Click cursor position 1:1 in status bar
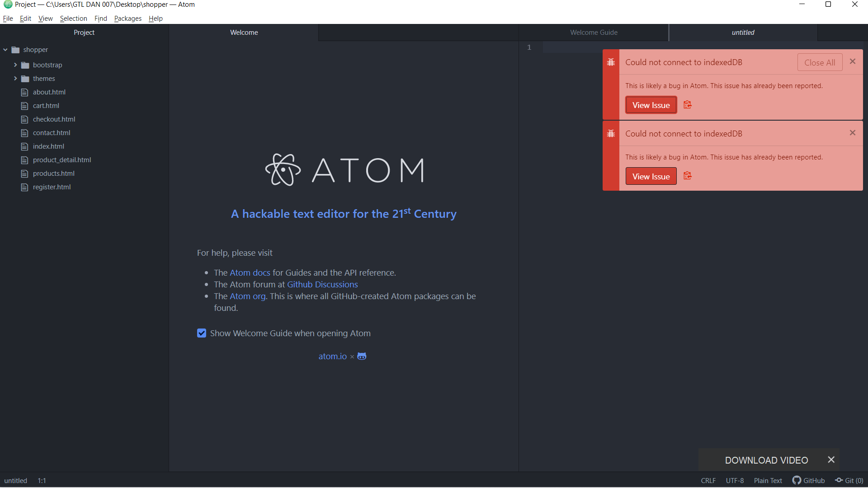Viewport: 868px width, 488px height. point(42,480)
